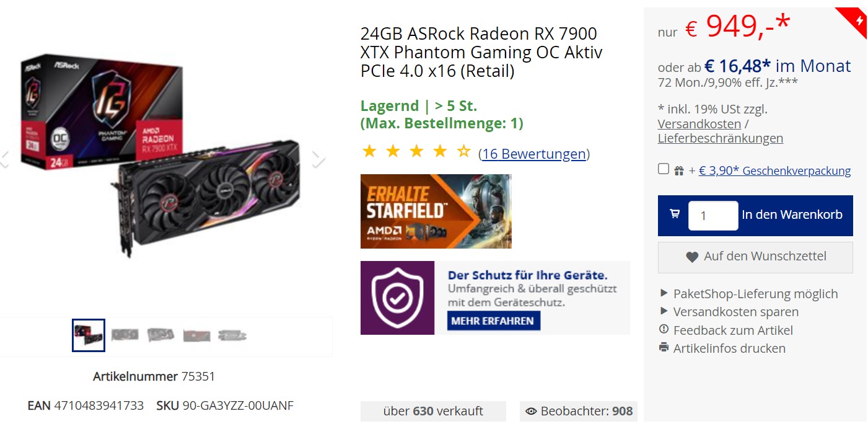Image resolution: width=868 pixels, height=429 pixels.
Task: Enable the Geschenkverpackung checkbox
Action: pyautogui.click(x=663, y=169)
